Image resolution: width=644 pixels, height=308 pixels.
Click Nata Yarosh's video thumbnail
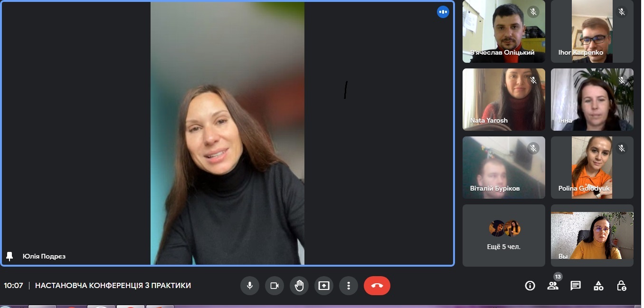[503, 99]
